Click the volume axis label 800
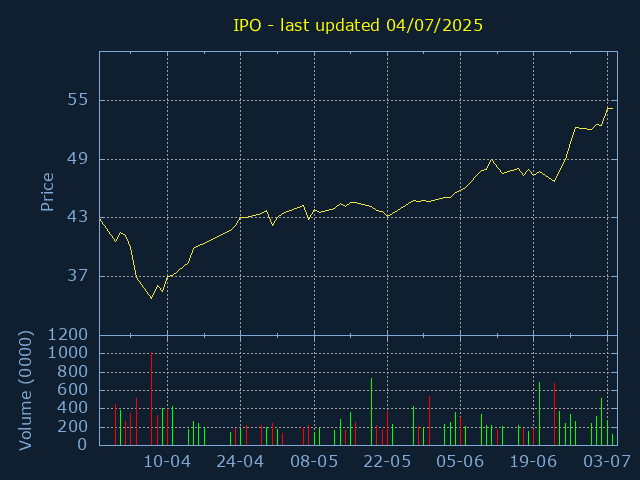The image size is (640, 480). click(x=73, y=371)
